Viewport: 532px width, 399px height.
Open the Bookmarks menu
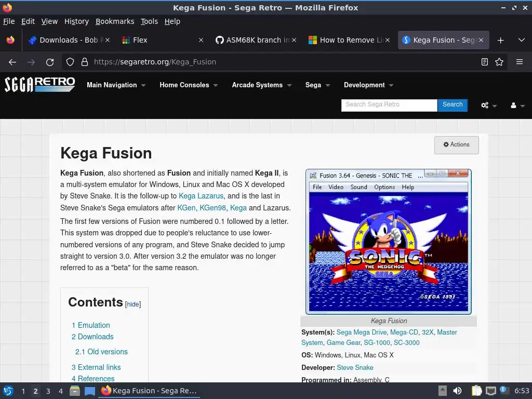coord(115,21)
